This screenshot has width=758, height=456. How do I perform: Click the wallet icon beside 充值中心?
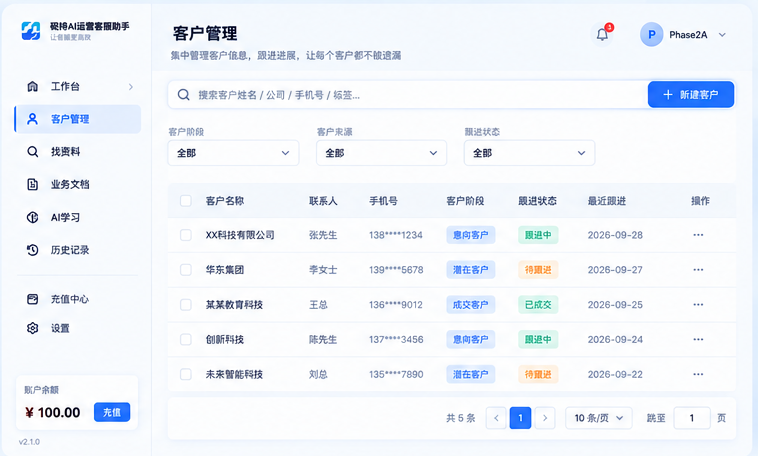coord(32,299)
